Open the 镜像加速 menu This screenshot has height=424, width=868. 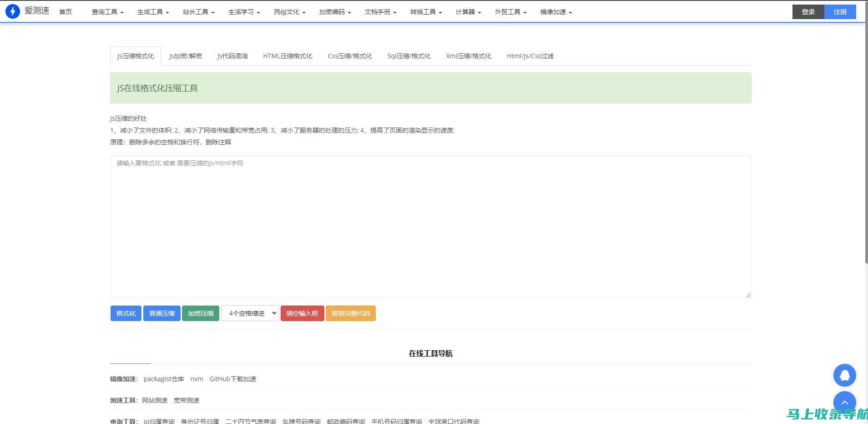coord(556,12)
